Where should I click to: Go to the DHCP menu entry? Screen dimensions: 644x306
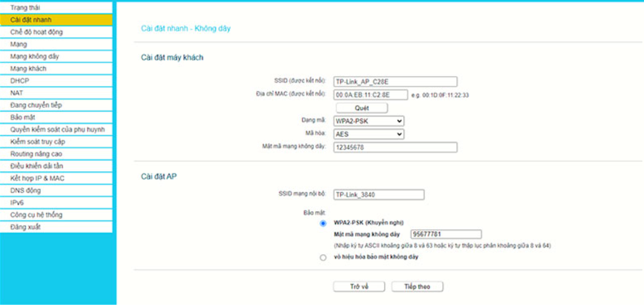[56, 81]
